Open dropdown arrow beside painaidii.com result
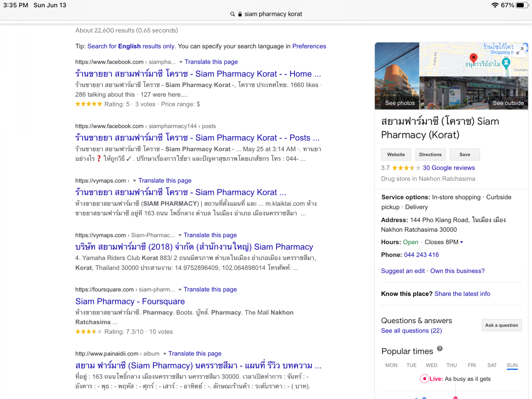 [165, 354]
